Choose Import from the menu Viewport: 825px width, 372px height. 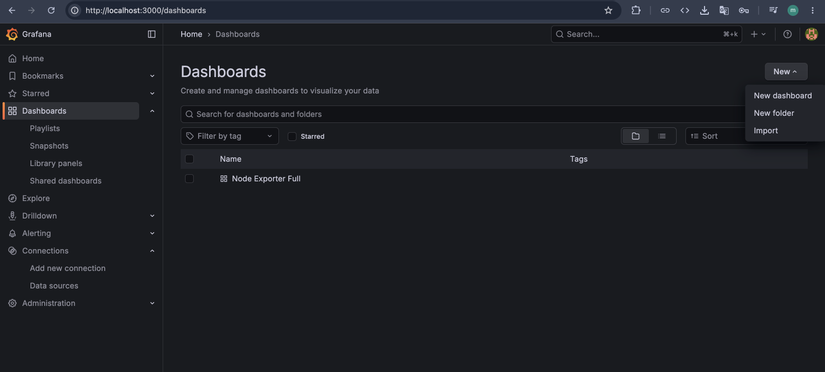coord(766,130)
